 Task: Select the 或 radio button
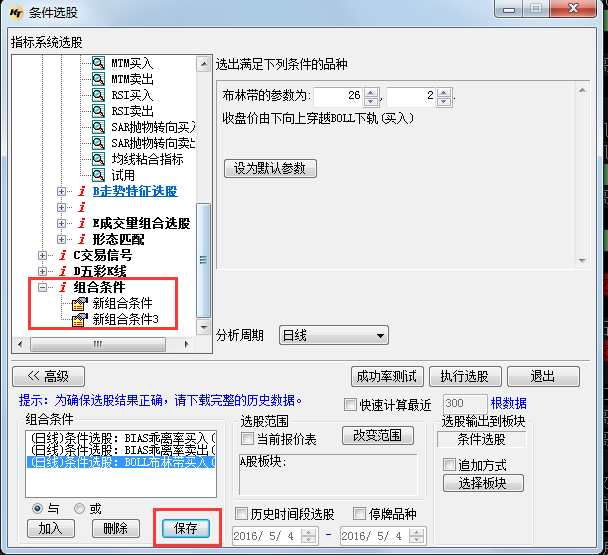click(x=79, y=508)
